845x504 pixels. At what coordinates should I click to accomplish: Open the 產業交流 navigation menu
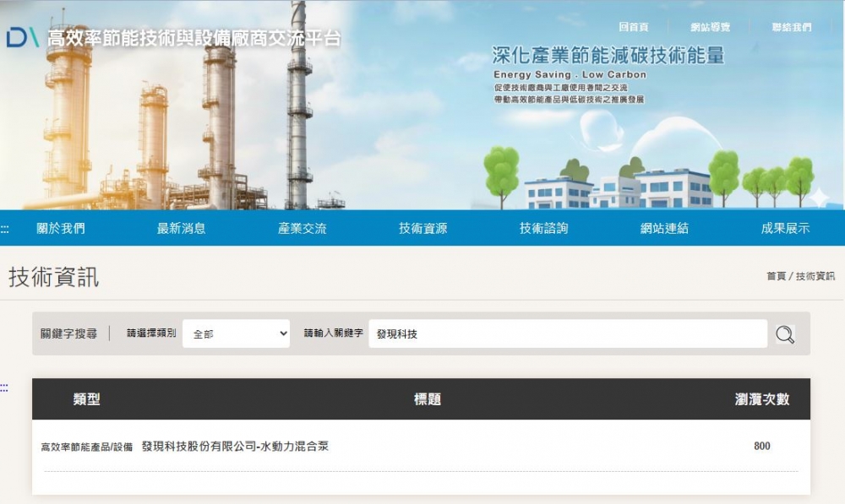[303, 228]
